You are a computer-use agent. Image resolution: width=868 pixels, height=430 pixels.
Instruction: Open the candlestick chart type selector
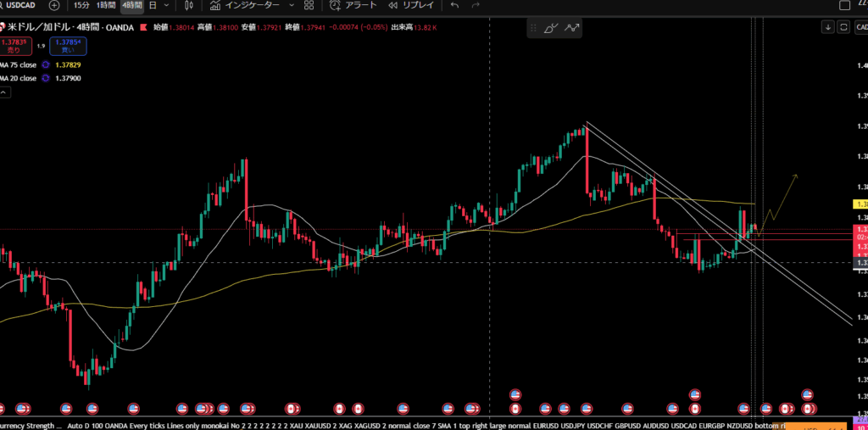click(x=189, y=5)
